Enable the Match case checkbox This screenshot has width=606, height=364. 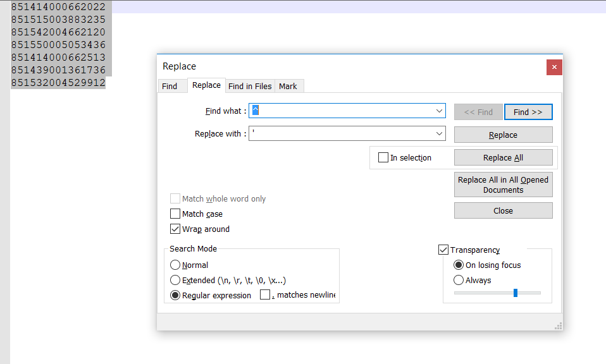click(x=175, y=214)
